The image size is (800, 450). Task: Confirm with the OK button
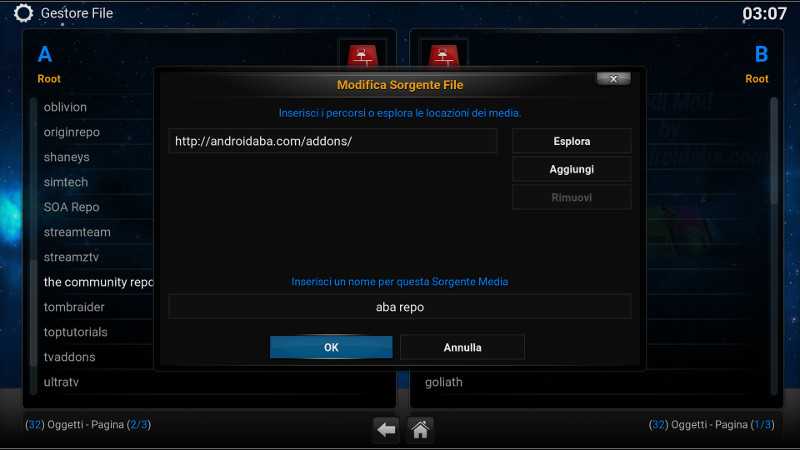pyautogui.click(x=331, y=347)
